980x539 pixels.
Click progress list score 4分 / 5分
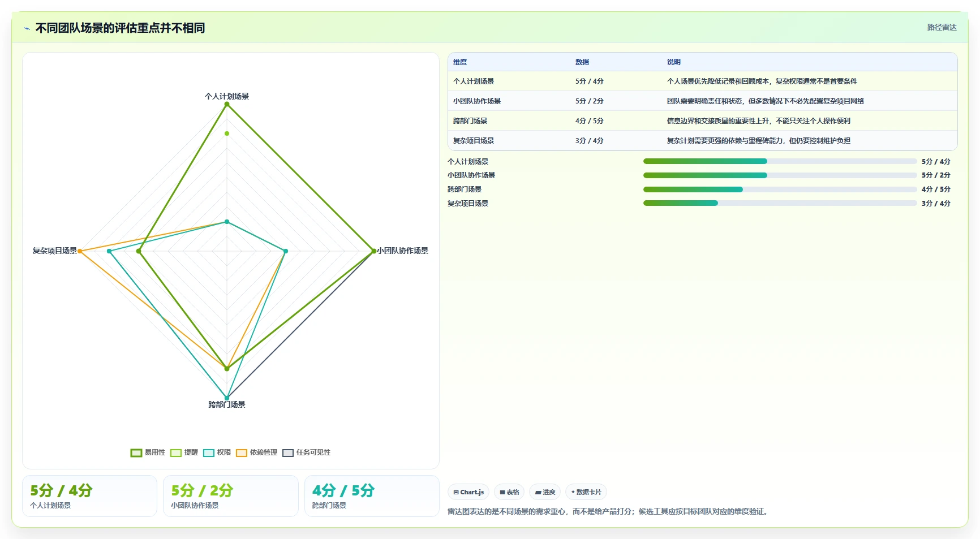[936, 189]
